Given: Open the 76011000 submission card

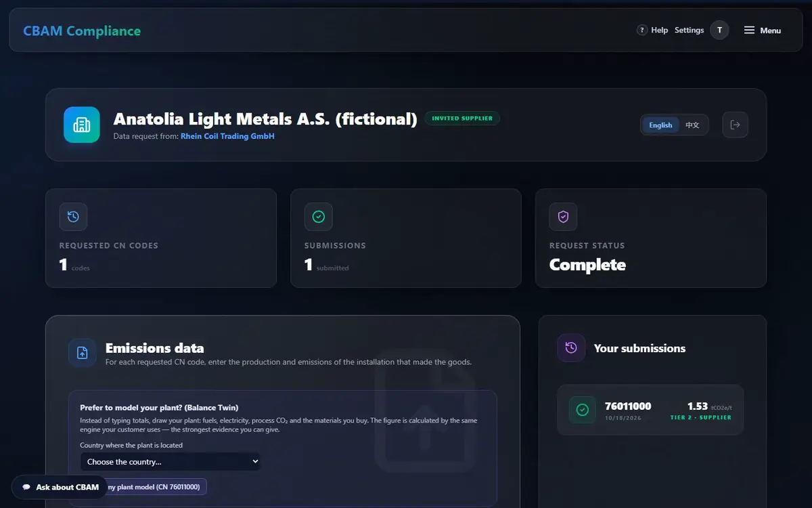Looking at the screenshot, I should (x=650, y=410).
